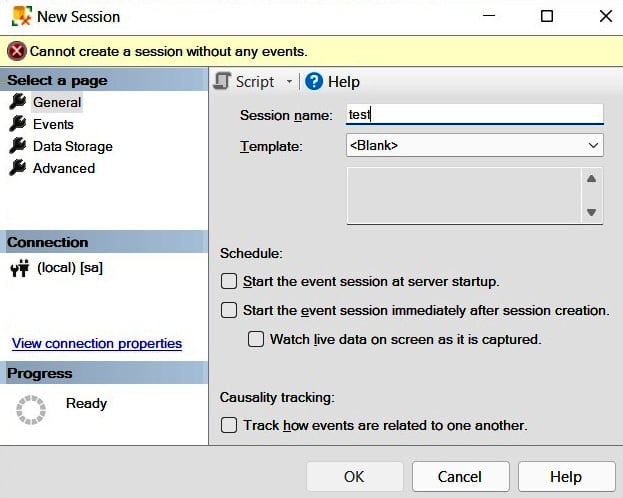The image size is (623, 498).
Task: Click down arrow in template description box
Action: click(x=592, y=212)
